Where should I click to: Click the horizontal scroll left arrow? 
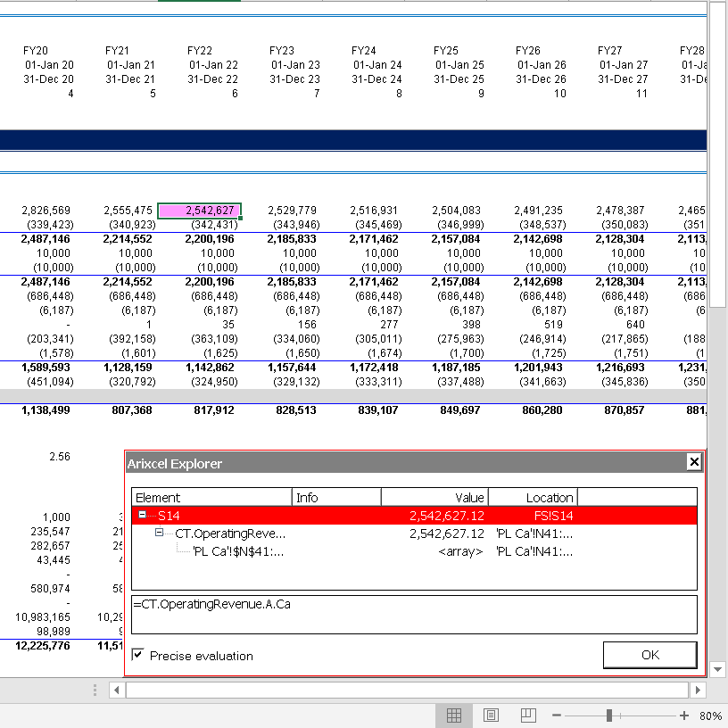pos(117,690)
